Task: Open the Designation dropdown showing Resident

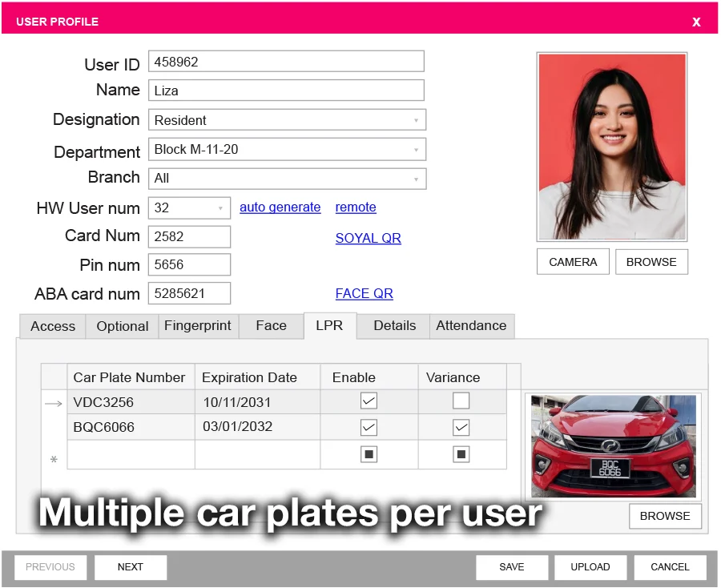Action: 287,120
